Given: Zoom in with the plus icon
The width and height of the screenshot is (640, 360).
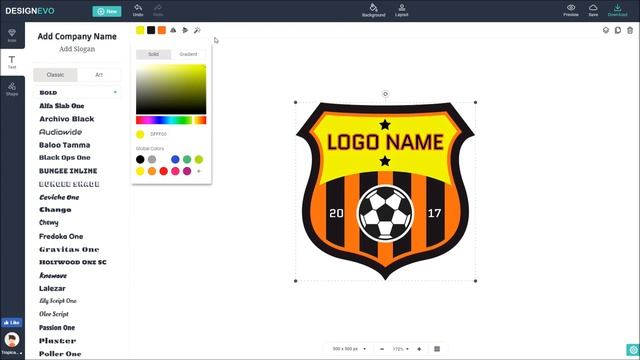Looking at the screenshot, I should (419, 349).
